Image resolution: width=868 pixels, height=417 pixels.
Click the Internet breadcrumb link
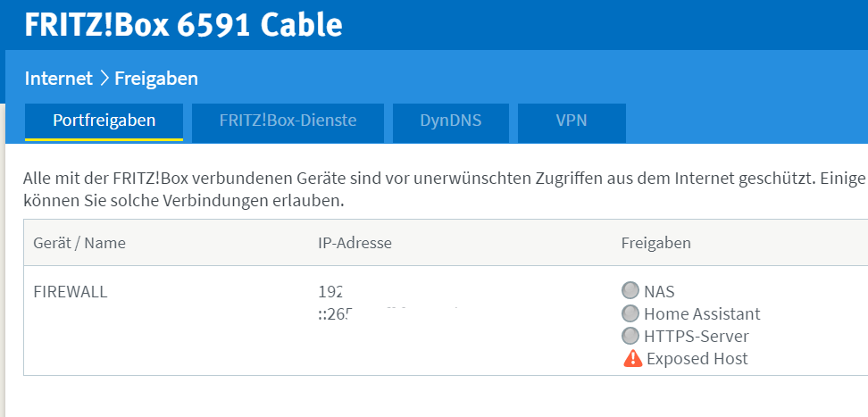pyautogui.click(x=58, y=79)
